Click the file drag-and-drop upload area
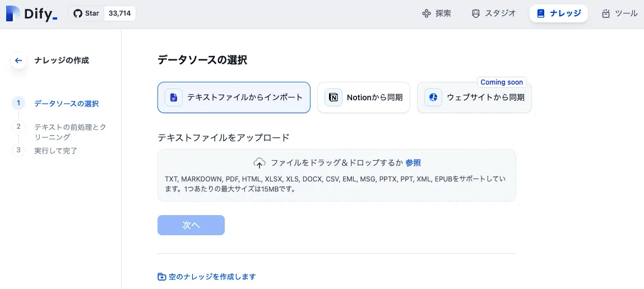 pos(337,175)
